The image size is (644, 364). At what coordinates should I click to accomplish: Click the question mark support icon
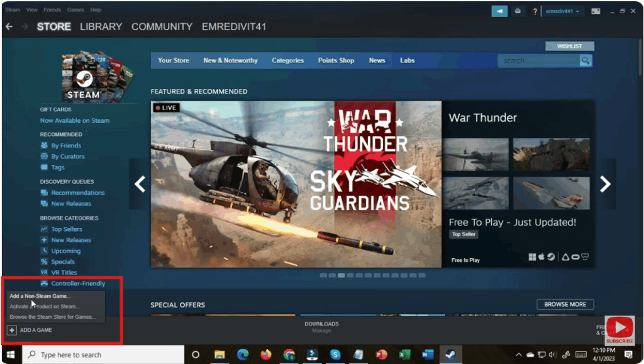click(534, 11)
